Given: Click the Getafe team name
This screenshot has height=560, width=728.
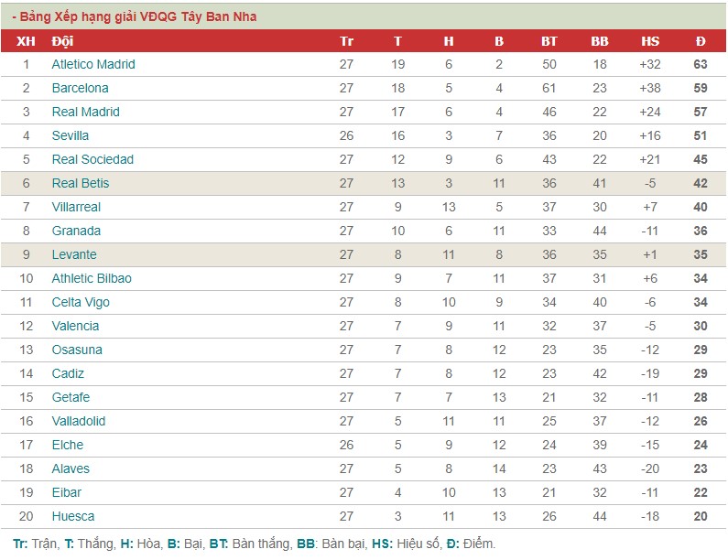Looking at the screenshot, I should pyautogui.click(x=71, y=397).
